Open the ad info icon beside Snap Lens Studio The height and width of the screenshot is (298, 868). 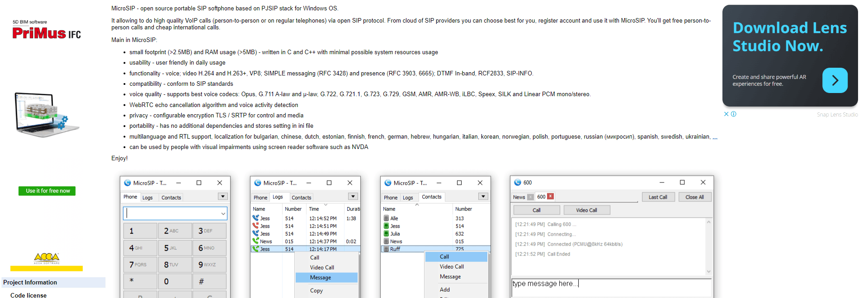tap(734, 114)
